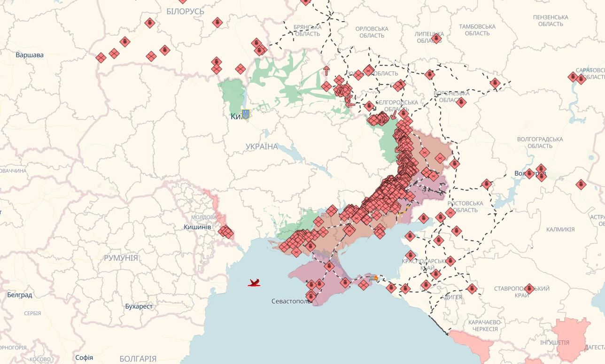Click the upward red arrow below Bryansk oblast

tap(326, 70)
